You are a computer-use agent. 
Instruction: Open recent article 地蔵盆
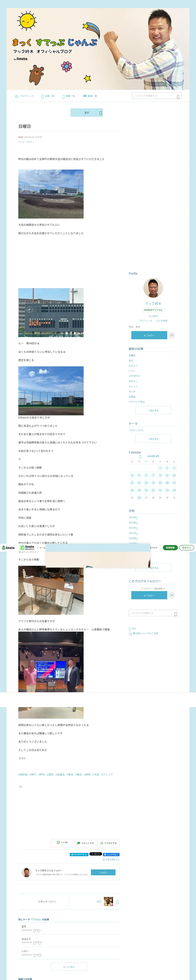[132, 396]
